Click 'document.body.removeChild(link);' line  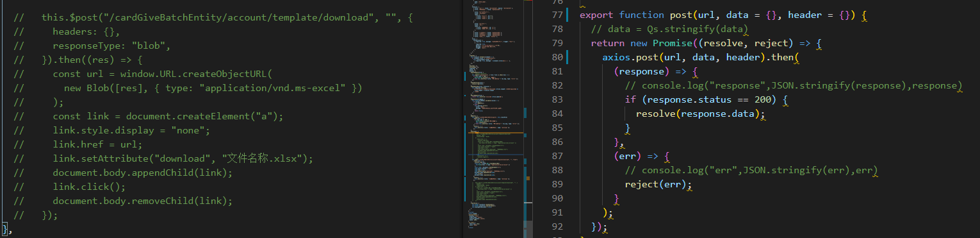tap(143, 201)
